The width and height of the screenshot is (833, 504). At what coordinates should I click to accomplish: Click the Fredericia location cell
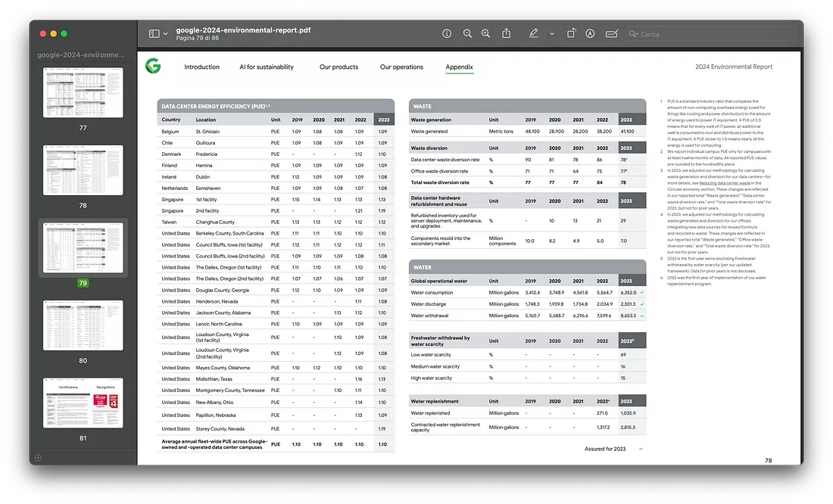click(x=207, y=154)
